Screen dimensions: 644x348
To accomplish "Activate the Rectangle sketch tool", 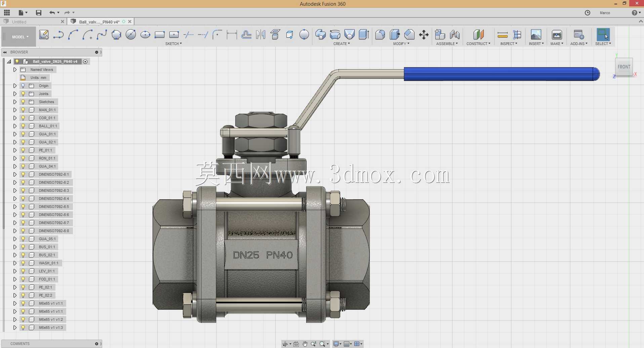I will click(160, 35).
